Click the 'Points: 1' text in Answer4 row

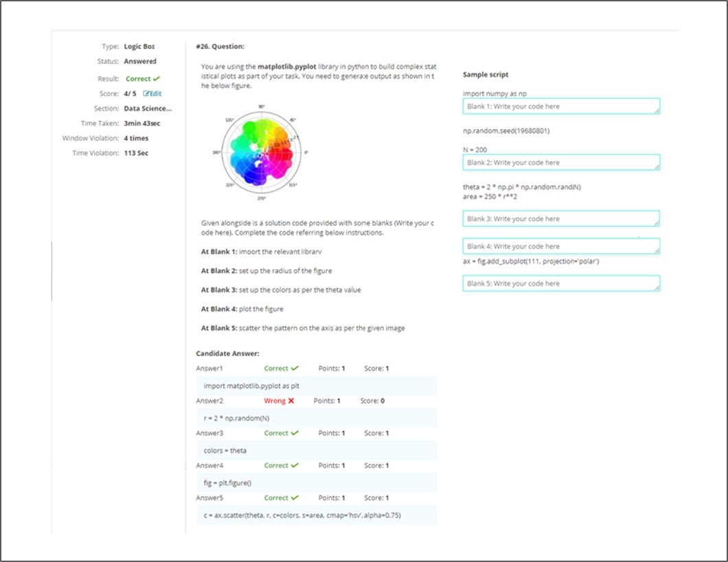(x=332, y=465)
